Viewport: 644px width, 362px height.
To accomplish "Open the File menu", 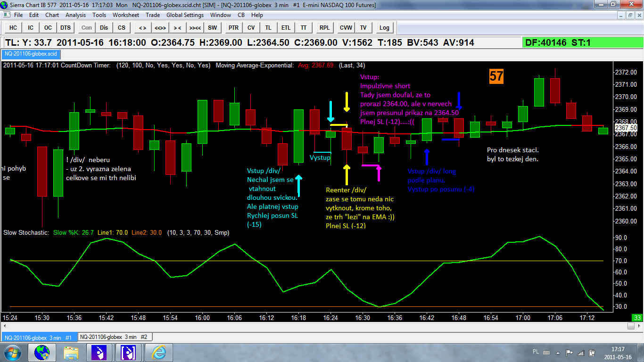I will coord(18,15).
